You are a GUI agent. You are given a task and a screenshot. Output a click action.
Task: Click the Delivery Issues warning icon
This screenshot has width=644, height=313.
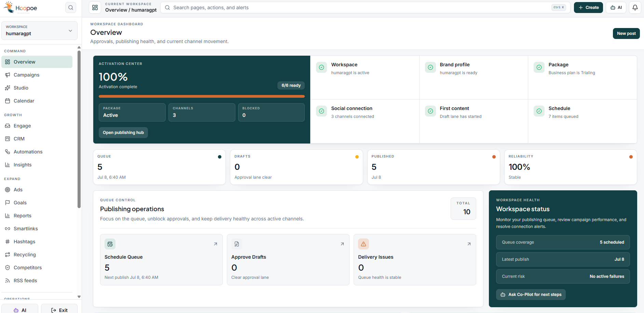click(x=364, y=244)
